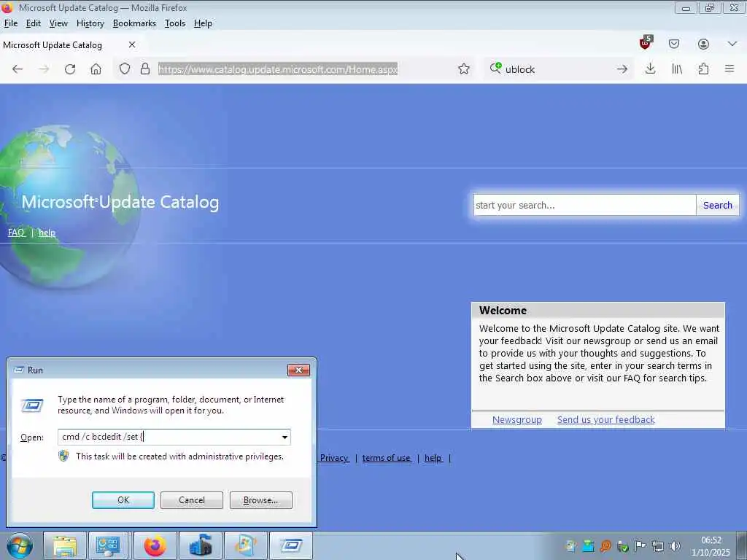Image resolution: width=747 pixels, height=560 pixels.
Task: Open the Windows flag document taskbar icon
Action: pyautogui.click(x=246, y=545)
